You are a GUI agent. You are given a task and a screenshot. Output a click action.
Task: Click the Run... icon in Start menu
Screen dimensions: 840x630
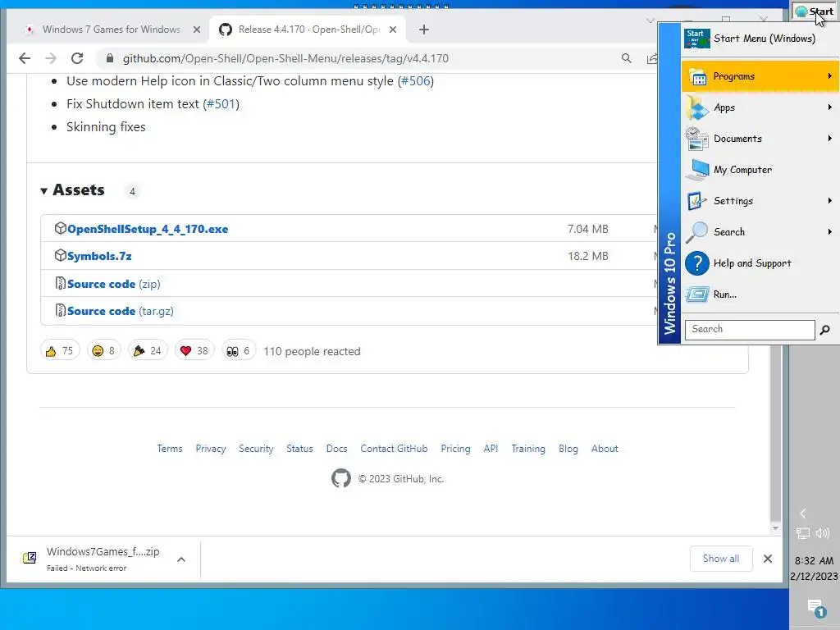[697, 294]
